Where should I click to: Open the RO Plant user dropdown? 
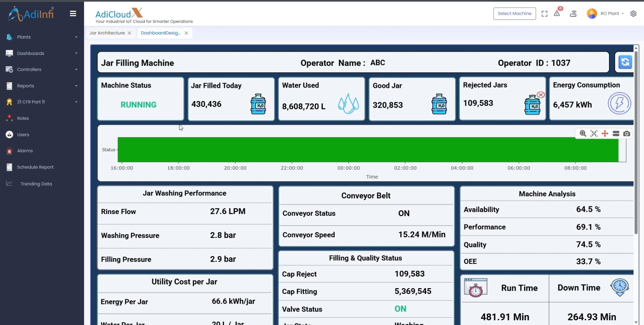click(606, 14)
